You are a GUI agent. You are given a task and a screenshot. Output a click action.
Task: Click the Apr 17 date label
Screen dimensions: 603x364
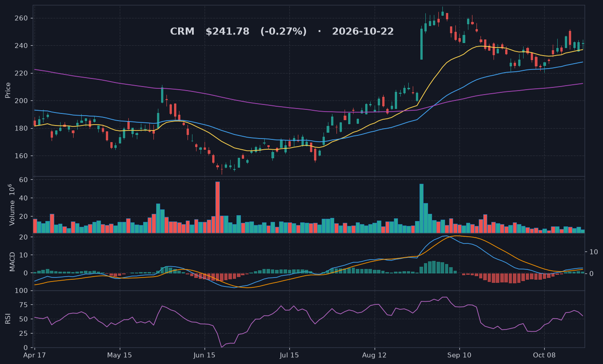tap(35, 355)
